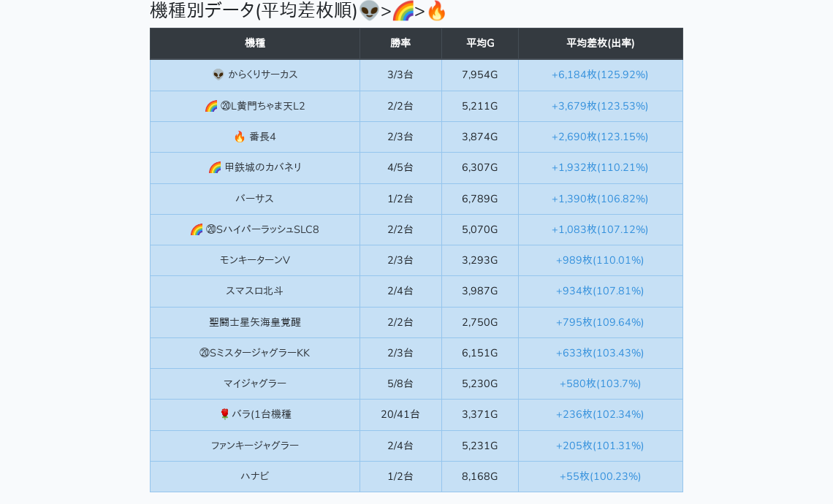Select the 平均差枚(出率) column header

[x=600, y=43]
